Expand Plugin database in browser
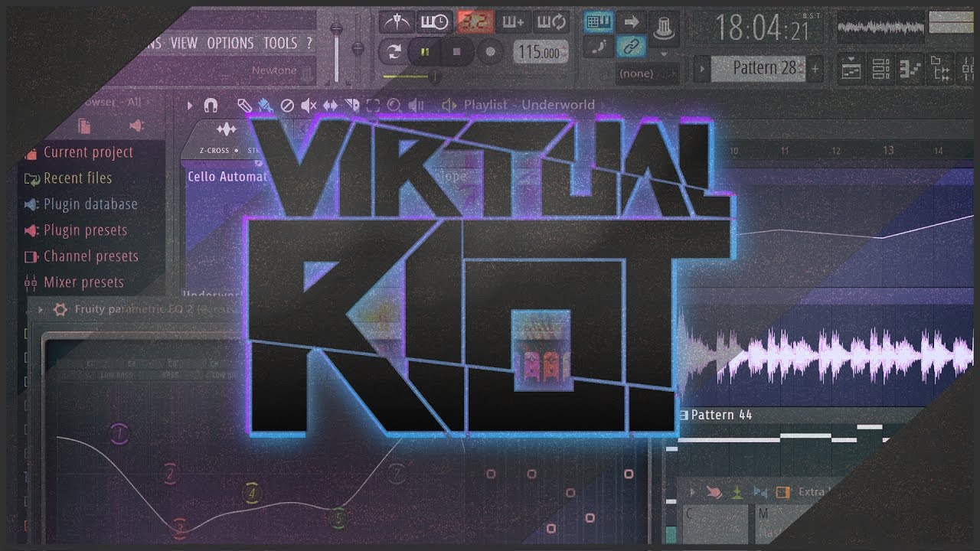The height and width of the screenshot is (551, 980). coord(90,204)
